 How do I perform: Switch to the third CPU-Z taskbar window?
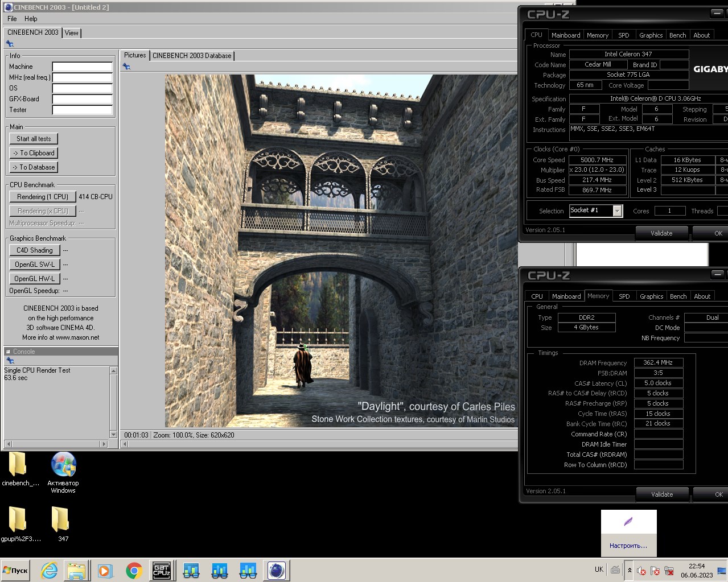(x=248, y=571)
